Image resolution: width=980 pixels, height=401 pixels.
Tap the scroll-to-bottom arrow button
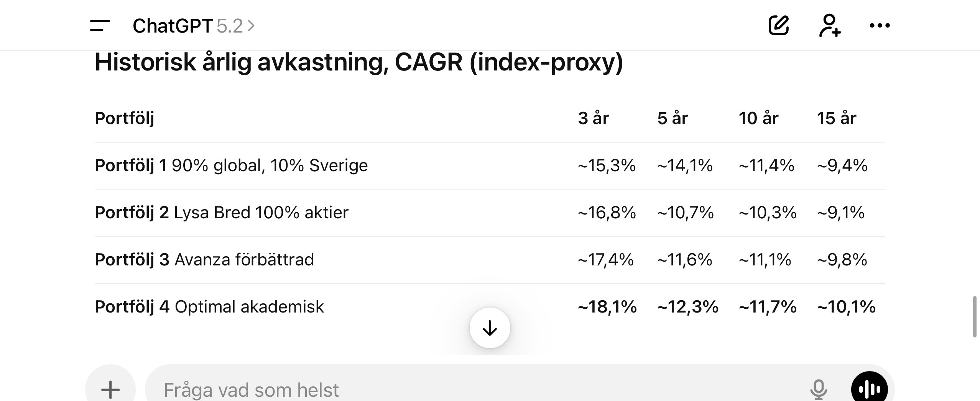(x=490, y=328)
